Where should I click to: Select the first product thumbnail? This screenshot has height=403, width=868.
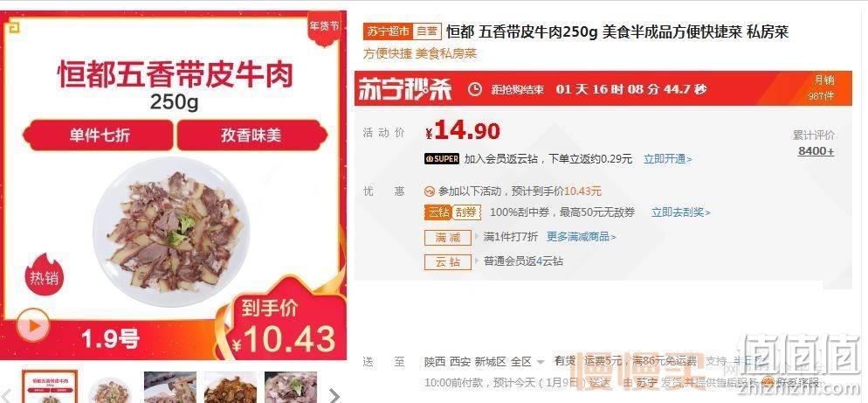click(x=50, y=387)
